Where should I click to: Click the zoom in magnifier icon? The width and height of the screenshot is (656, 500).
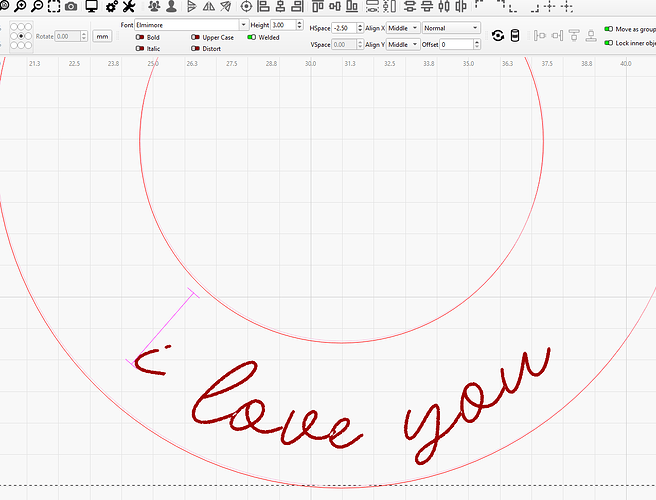coord(20,6)
